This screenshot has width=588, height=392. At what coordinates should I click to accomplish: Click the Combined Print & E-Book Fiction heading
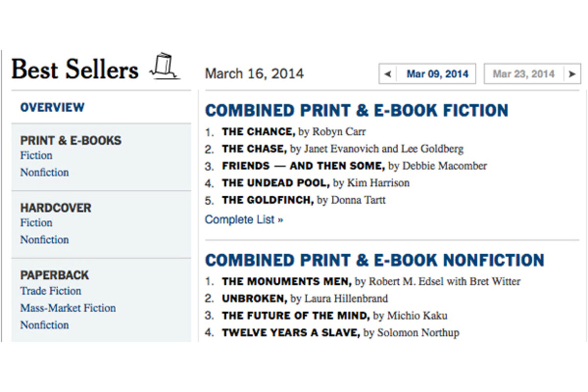357,110
